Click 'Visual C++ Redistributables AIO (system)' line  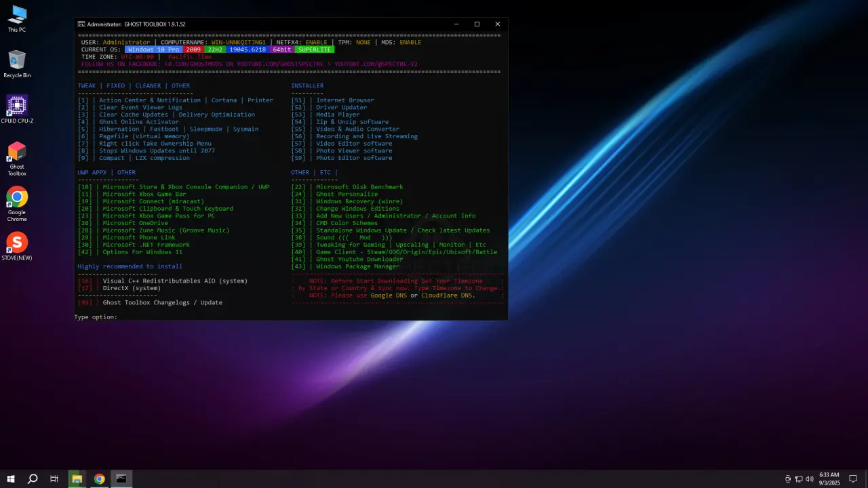(162, 281)
